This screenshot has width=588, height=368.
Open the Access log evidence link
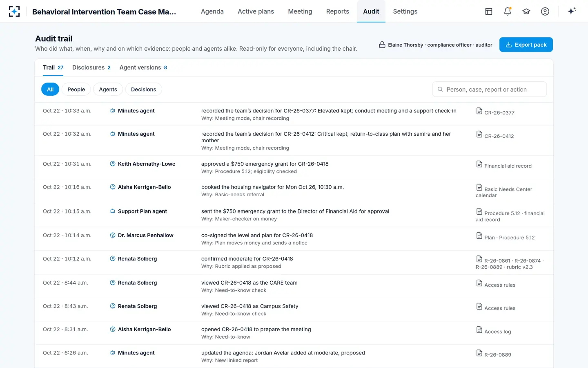[x=498, y=332]
